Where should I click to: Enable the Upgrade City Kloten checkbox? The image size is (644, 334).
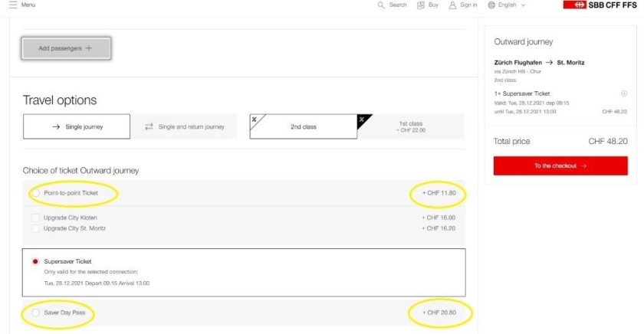coord(36,218)
